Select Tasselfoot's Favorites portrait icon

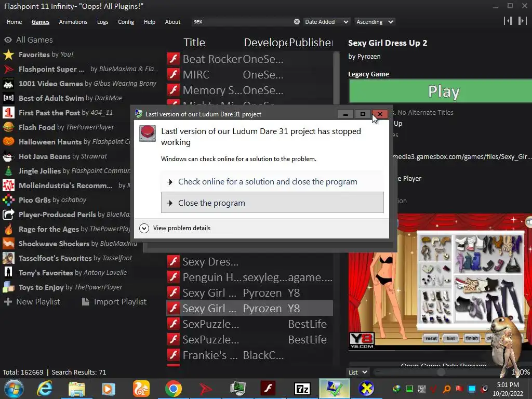point(8,258)
